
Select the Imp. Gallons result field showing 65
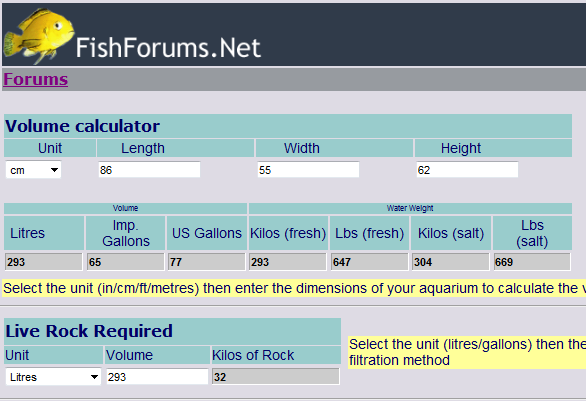pos(126,262)
